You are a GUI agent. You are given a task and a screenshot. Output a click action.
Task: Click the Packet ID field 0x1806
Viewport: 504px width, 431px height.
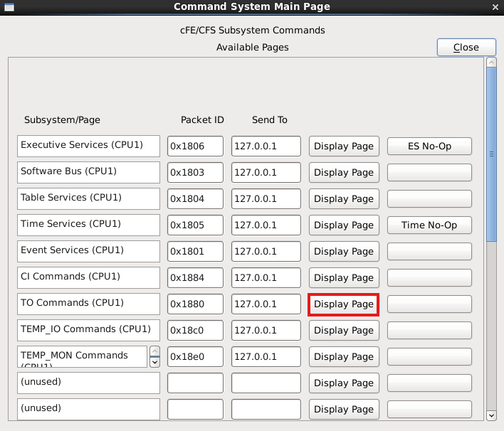tap(195, 146)
